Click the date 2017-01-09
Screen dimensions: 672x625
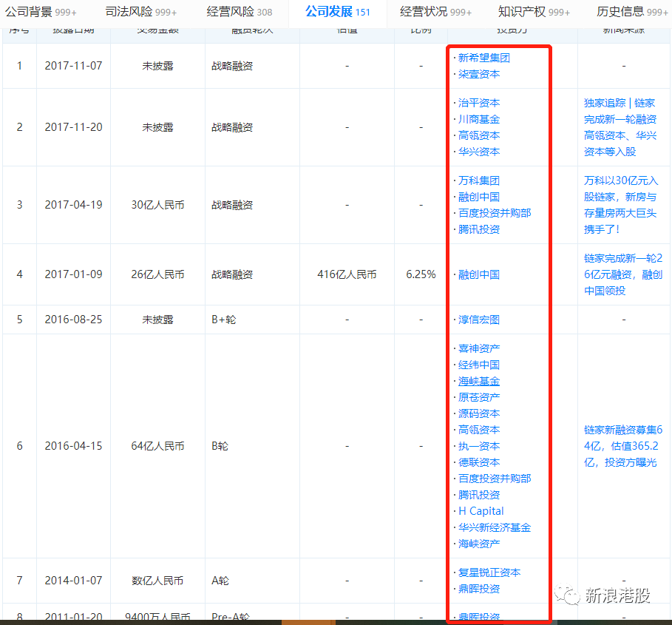click(73, 274)
